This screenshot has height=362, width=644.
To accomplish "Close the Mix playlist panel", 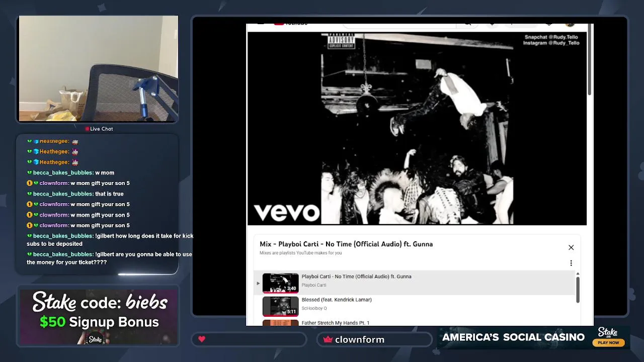I will (x=571, y=247).
